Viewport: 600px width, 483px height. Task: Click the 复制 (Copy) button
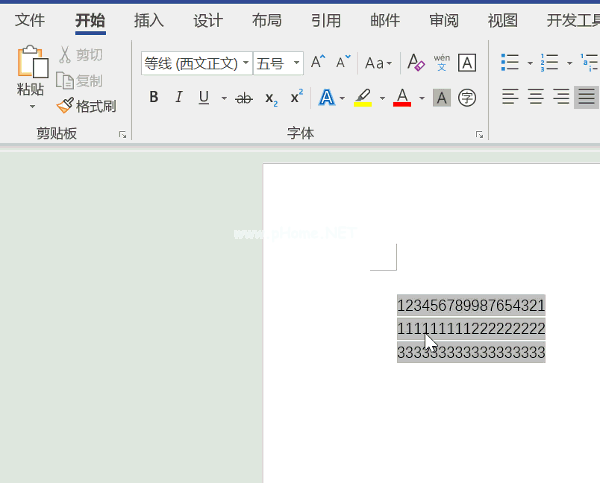(x=80, y=80)
